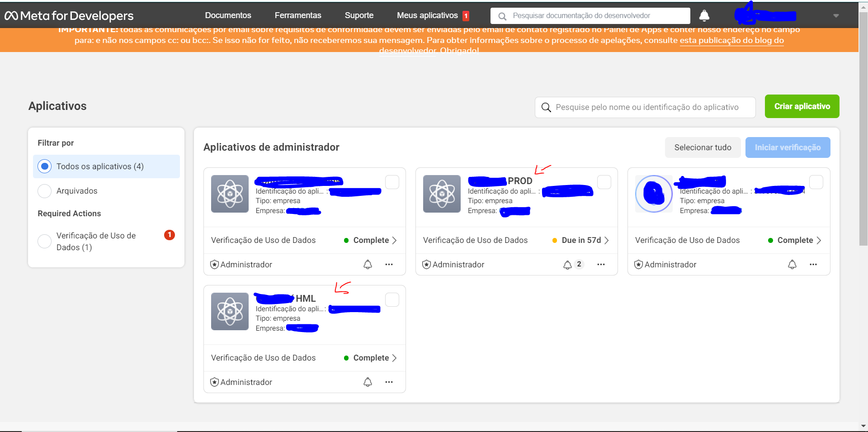This screenshot has width=868, height=432.
Task: Focus the Pesquisar documentação do desenvolvedor field
Action: (590, 16)
